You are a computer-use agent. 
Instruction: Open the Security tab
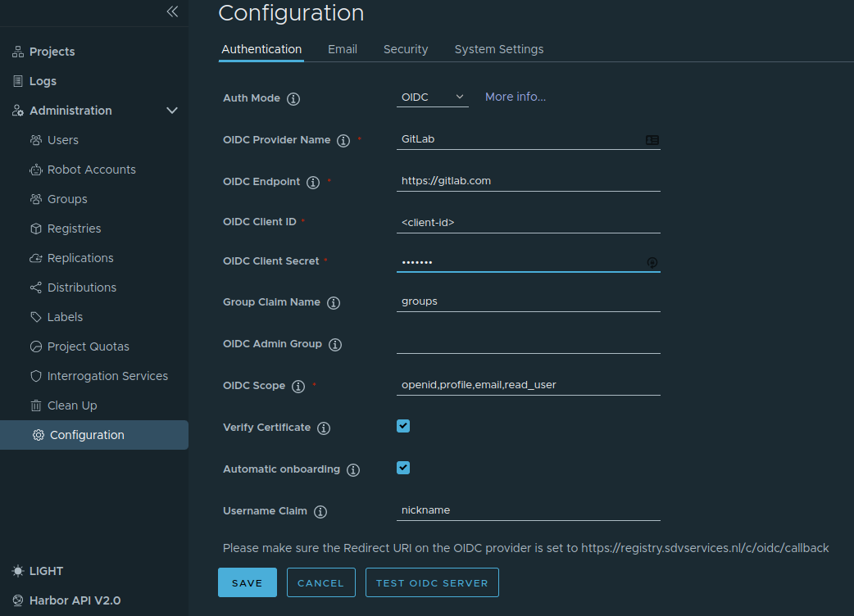(x=405, y=49)
